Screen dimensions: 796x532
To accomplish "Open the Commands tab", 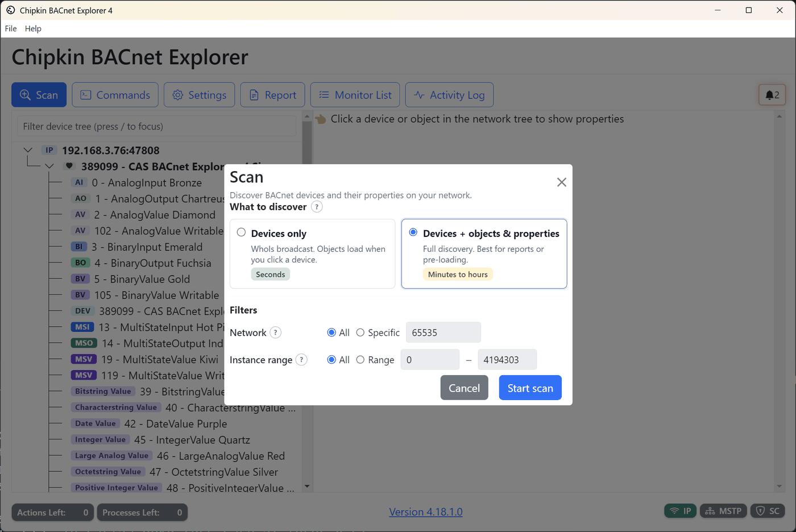I will coord(115,95).
